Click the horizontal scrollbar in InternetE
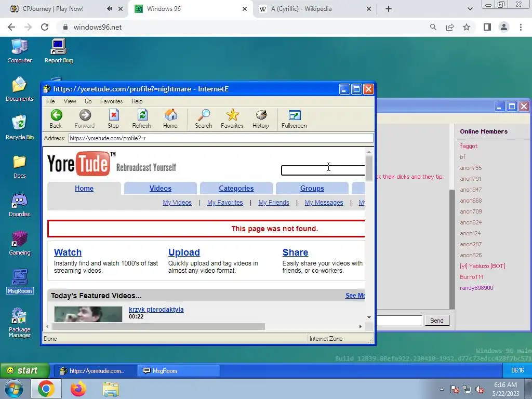This screenshot has height=399, width=532. (158, 326)
